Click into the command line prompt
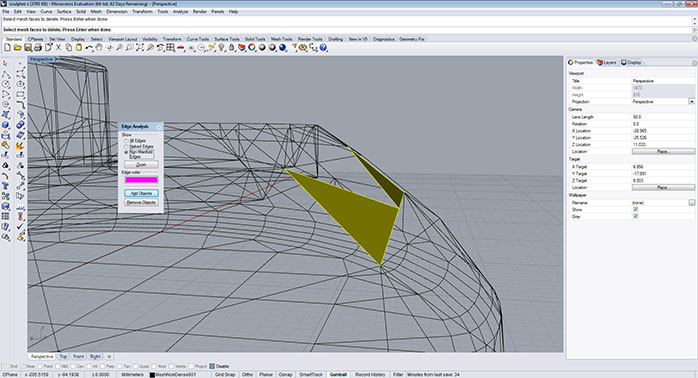Screen dimensions: 698x378 point(347,30)
